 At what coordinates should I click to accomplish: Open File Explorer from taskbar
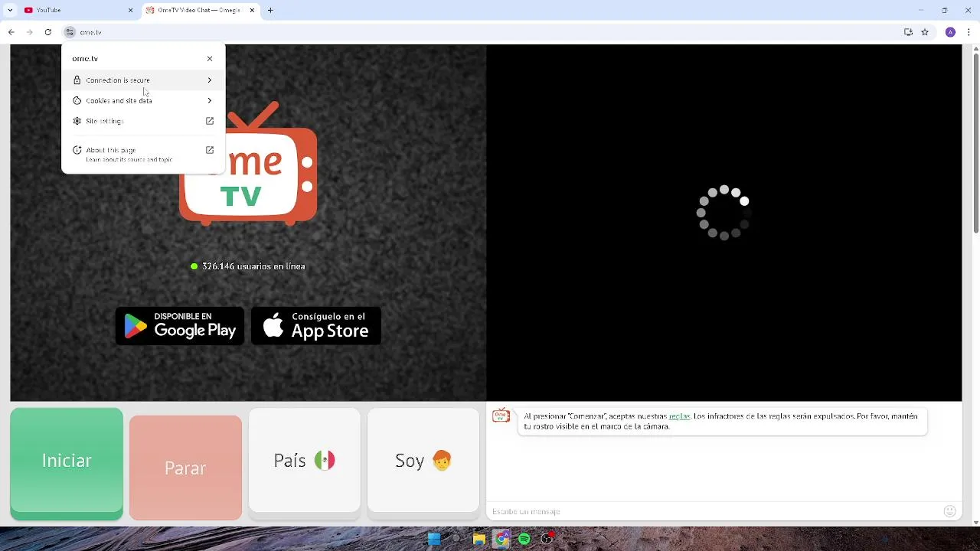[479, 539]
